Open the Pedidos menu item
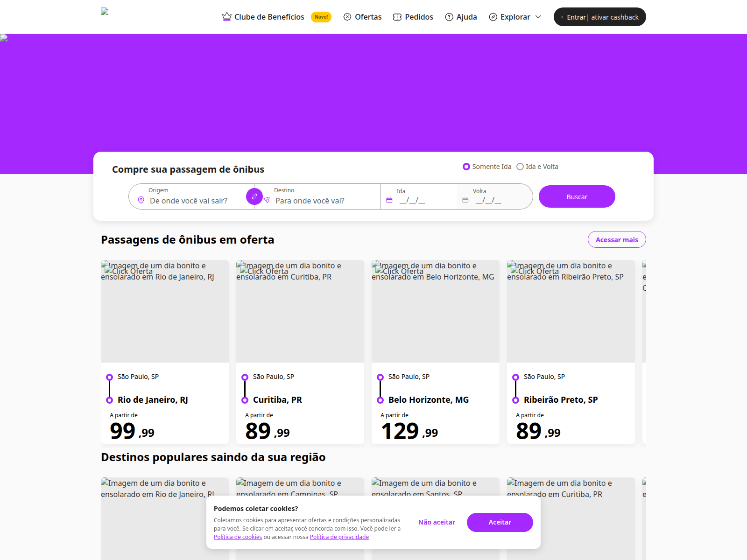 [413, 17]
